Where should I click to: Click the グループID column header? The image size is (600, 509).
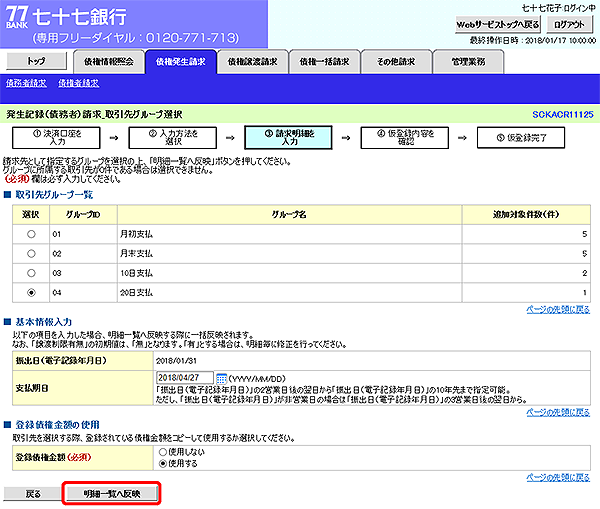point(83,215)
